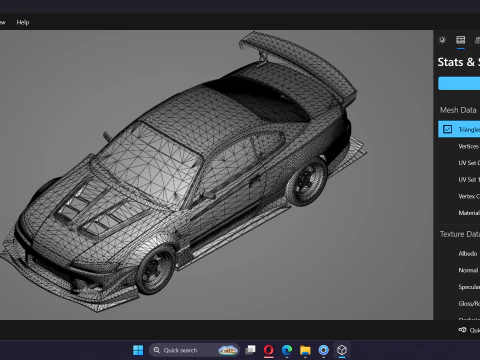The width and height of the screenshot is (480, 360).
Task: Click the 3D Viewer cube taskbar icon
Action: click(342, 350)
